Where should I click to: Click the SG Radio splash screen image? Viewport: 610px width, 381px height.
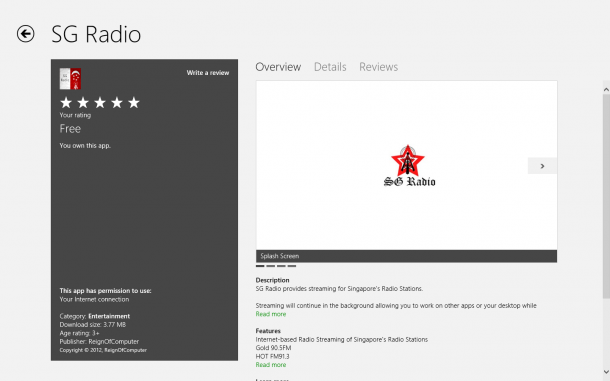(407, 165)
